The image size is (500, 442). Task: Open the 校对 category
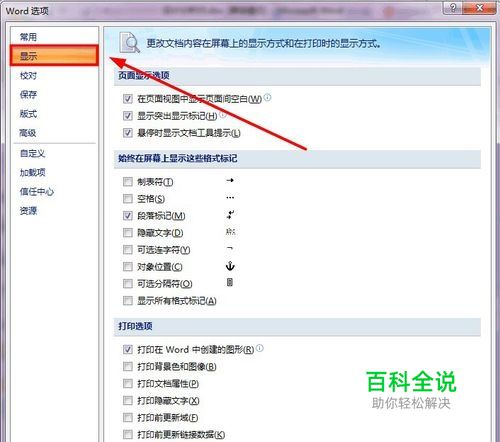point(28,76)
